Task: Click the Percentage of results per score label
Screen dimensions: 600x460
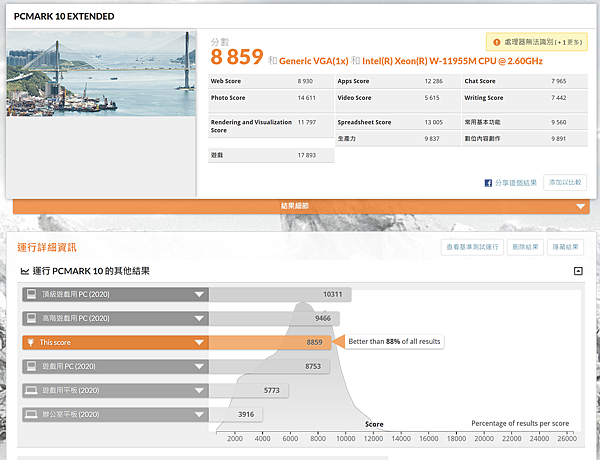Action: coord(520,423)
